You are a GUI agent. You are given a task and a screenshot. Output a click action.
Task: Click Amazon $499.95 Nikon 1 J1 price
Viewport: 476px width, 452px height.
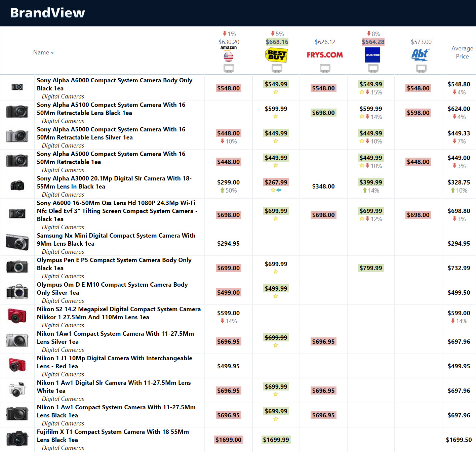click(228, 366)
